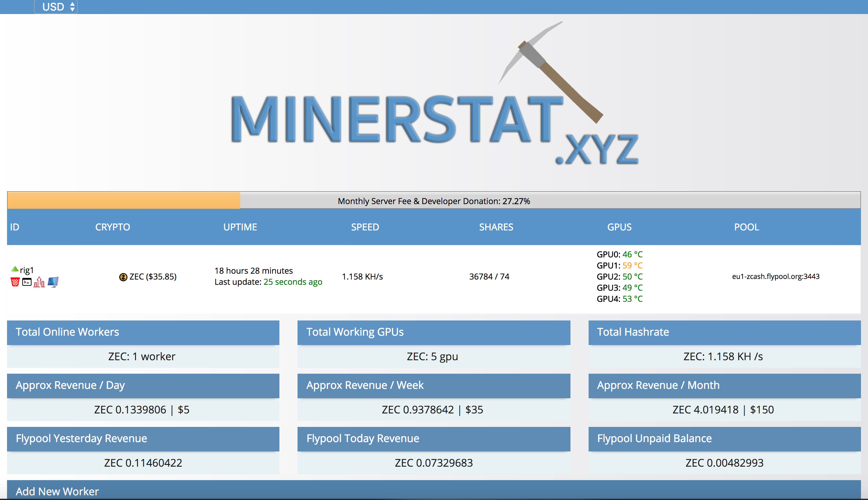Screen dimensions: 868x500
Task: Click the Flypool Today Revenue header
Action: pyautogui.click(x=434, y=439)
